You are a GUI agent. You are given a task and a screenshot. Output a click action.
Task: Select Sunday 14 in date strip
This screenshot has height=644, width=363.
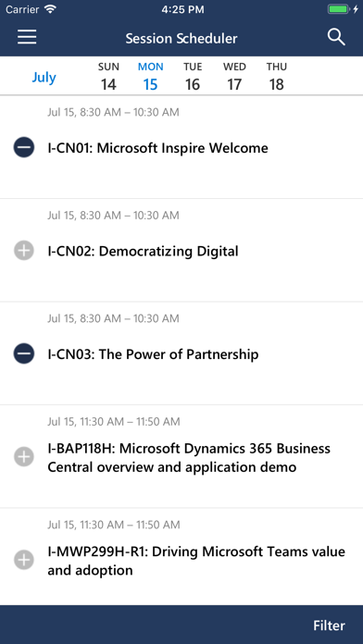click(108, 77)
